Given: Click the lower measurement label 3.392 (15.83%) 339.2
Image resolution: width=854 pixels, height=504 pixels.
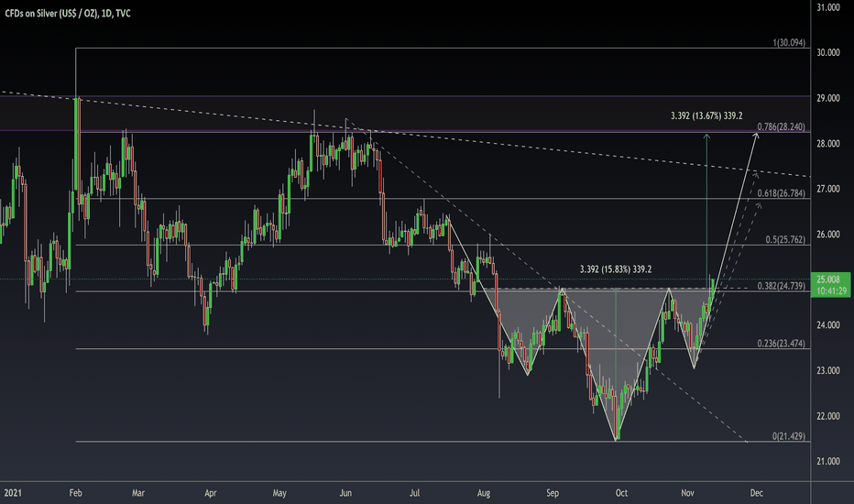Looking at the screenshot, I should click(x=616, y=269).
